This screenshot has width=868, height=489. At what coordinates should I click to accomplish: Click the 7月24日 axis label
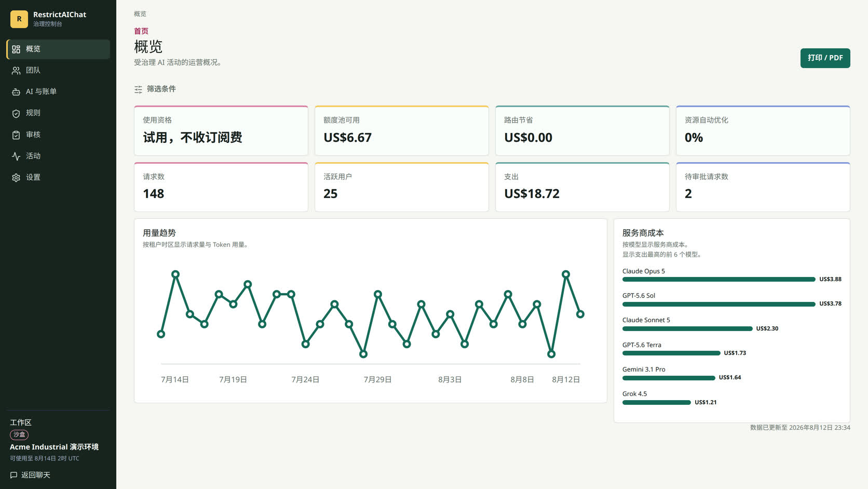tap(305, 380)
